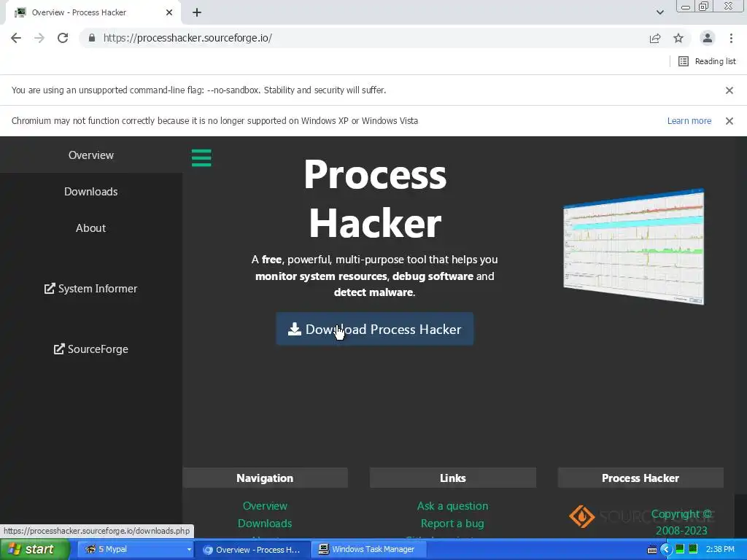Image resolution: width=747 pixels, height=560 pixels.
Task: Open the user profile avatar icon
Action: (x=708, y=38)
